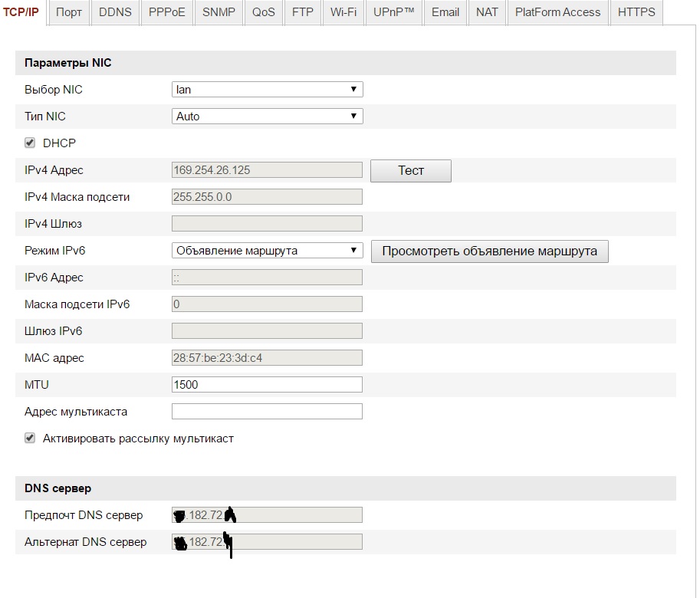Switch to the DDNS tab
The height and width of the screenshot is (598, 700).
[x=115, y=12]
